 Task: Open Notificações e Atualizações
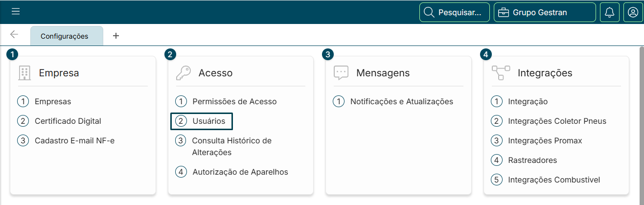pos(401,102)
